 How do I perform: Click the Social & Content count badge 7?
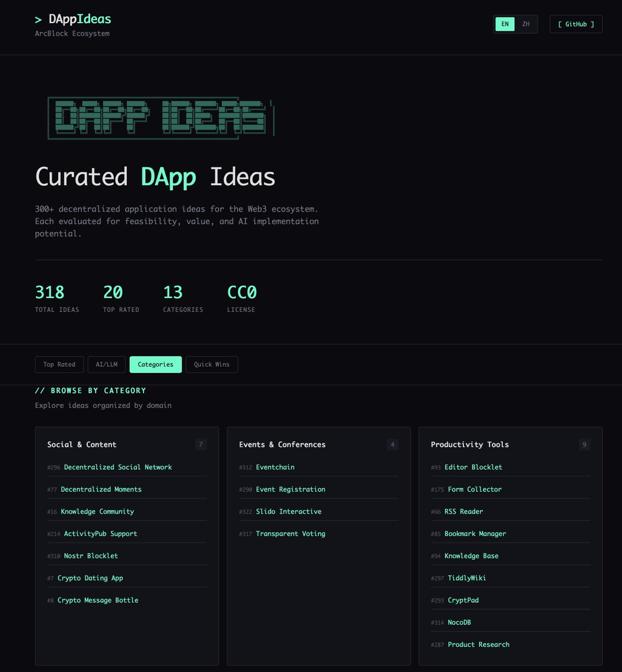(x=201, y=445)
